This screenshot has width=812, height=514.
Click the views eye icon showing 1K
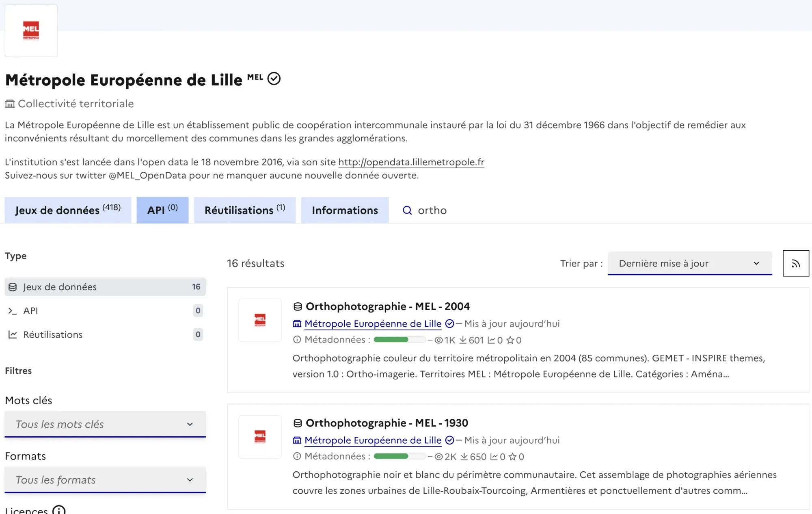click(438, 340)
